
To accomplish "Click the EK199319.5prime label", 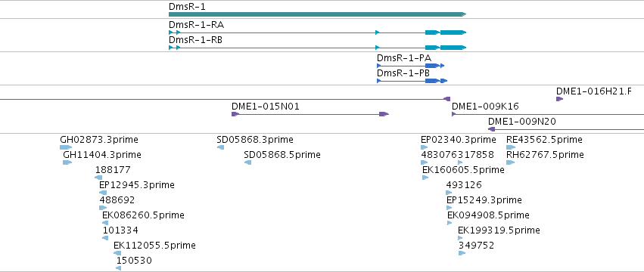I will 499,230.
